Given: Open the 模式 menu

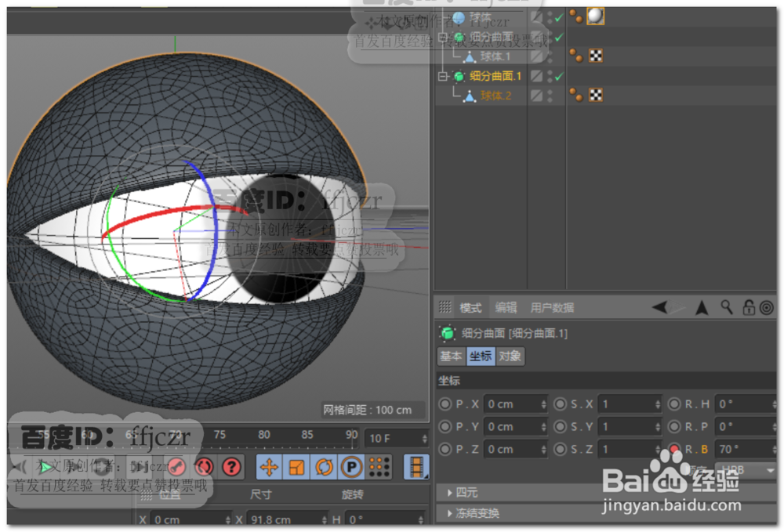Looking at the screenshot, I should coord(470,308).
